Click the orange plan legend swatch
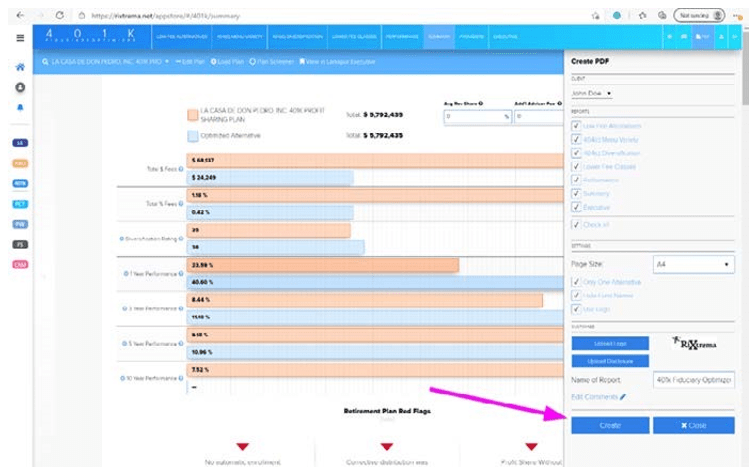 click(192, 116)
